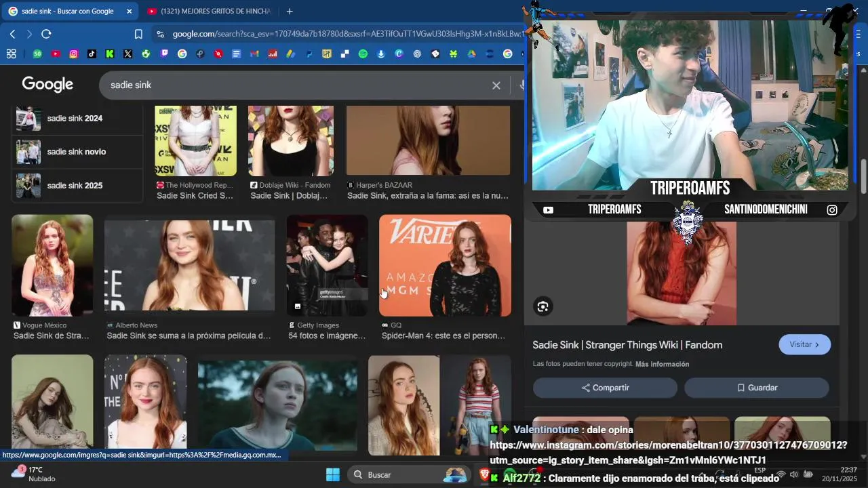
Task: Open 'Sadie Sink | Stranger Things Wiki | Fandom' title
Action: (627, 345)
